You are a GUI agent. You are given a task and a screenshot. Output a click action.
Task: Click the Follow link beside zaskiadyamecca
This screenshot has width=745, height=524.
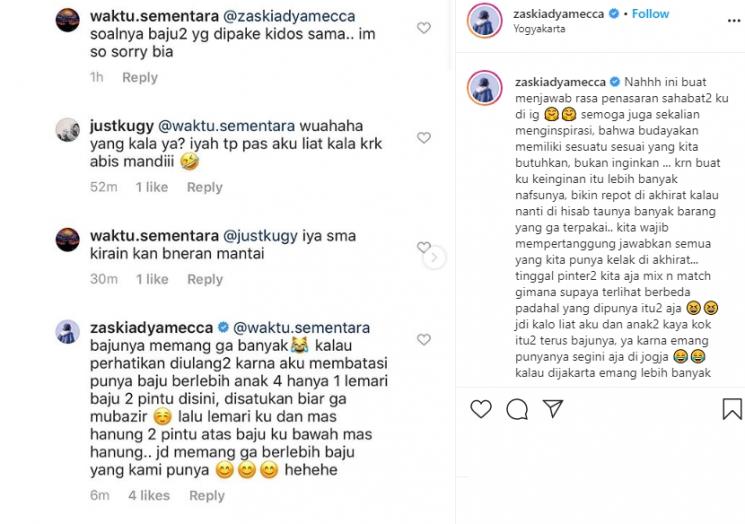[650, 14]
